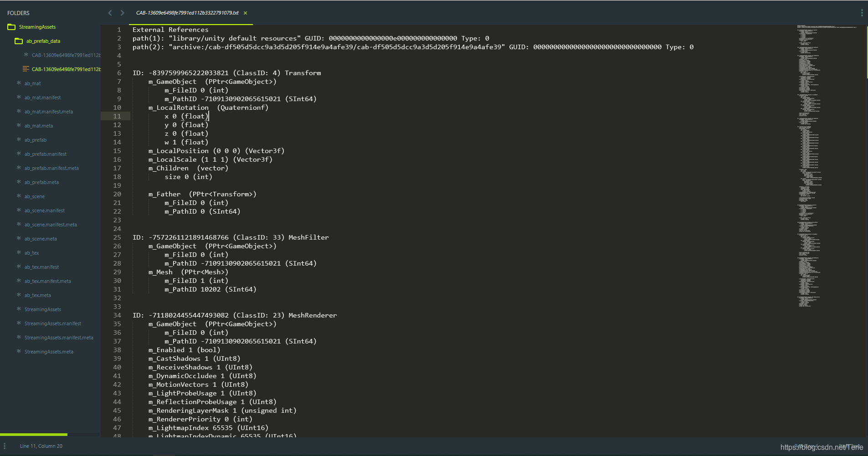Open the ab_prefab file (no extension)

coord(36,140)
